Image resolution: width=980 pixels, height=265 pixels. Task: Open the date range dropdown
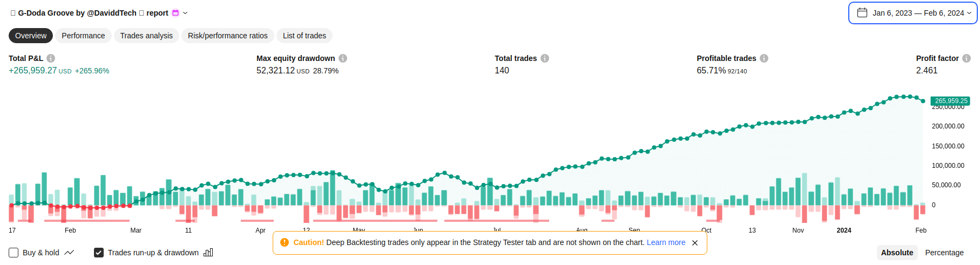click(913, 13)
